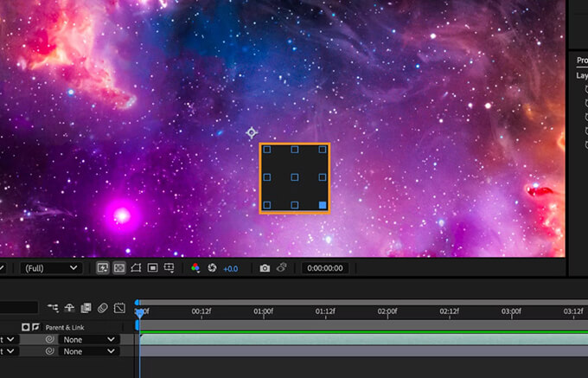Select the bottom-center anchor point square
The height and width of the screenshot is (378, 588).
(x=295, y=205)
